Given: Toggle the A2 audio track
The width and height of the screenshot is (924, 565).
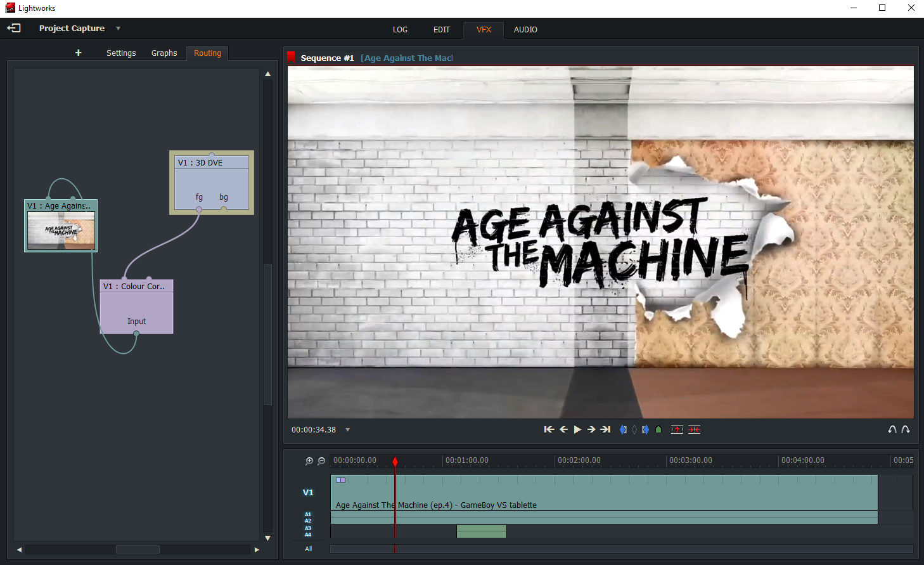Looking at the screenshot, I should click(308, 521).
